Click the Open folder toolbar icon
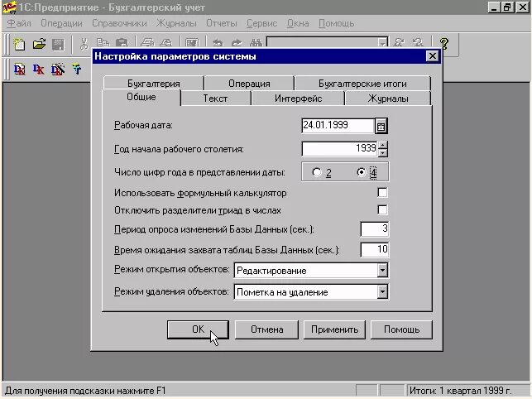This screenshot has width=532, height=399. pyautogui.click(x=39, y=44)
